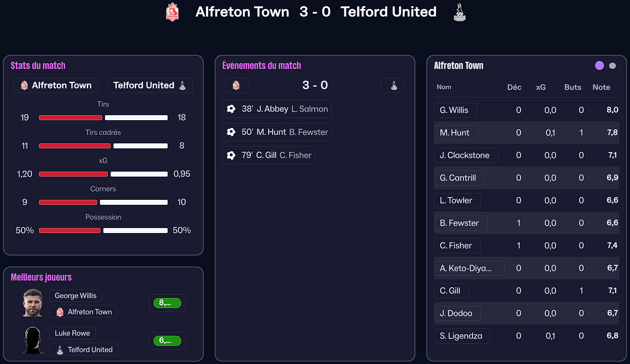
Task: Open the Alfreton Town stats tab
Action: click(x=55, y=85)
